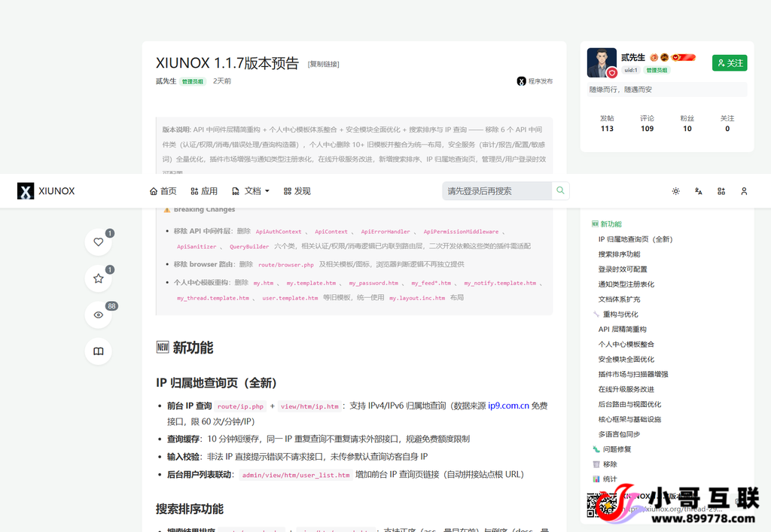
Task: Toggle the light/dark theme sun icon
Action: click(676, 191)
